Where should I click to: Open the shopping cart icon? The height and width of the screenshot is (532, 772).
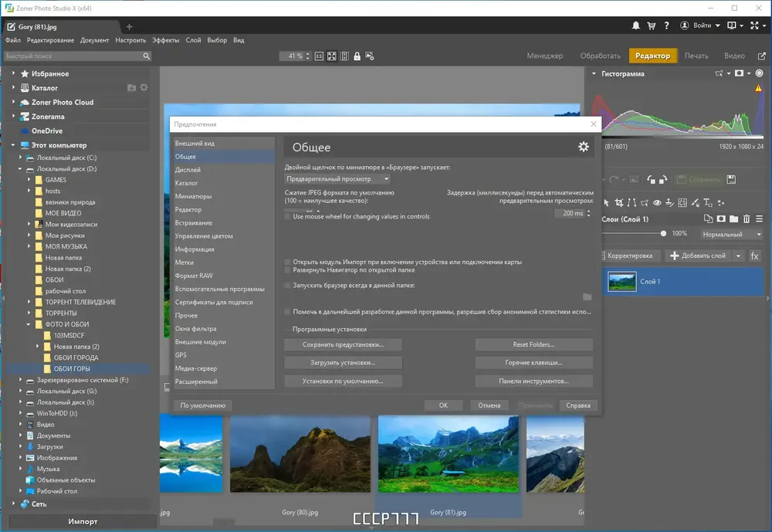point(652,25)
